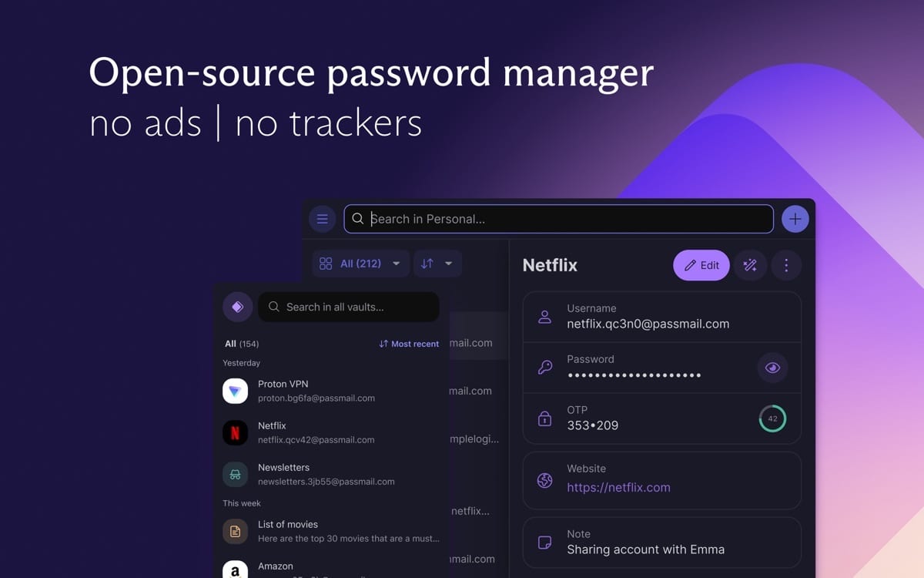The height and width of the screenshot is (578, 924).
Task: Open the List of movies note
Action: tap(331, 531)
